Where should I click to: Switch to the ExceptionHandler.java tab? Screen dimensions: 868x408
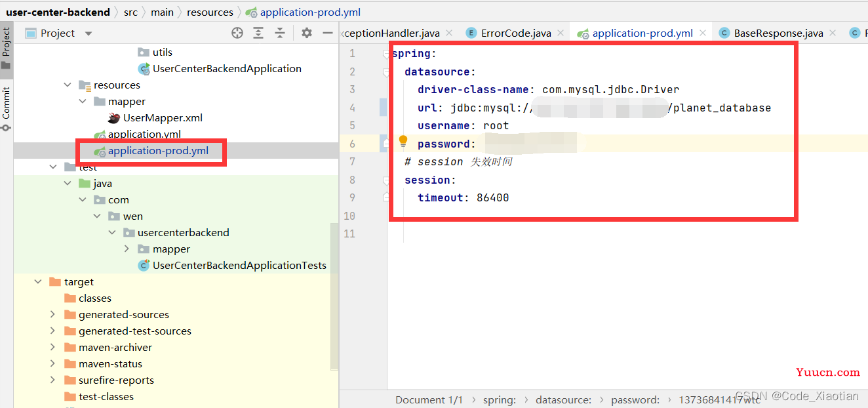[x=392, y=33]
